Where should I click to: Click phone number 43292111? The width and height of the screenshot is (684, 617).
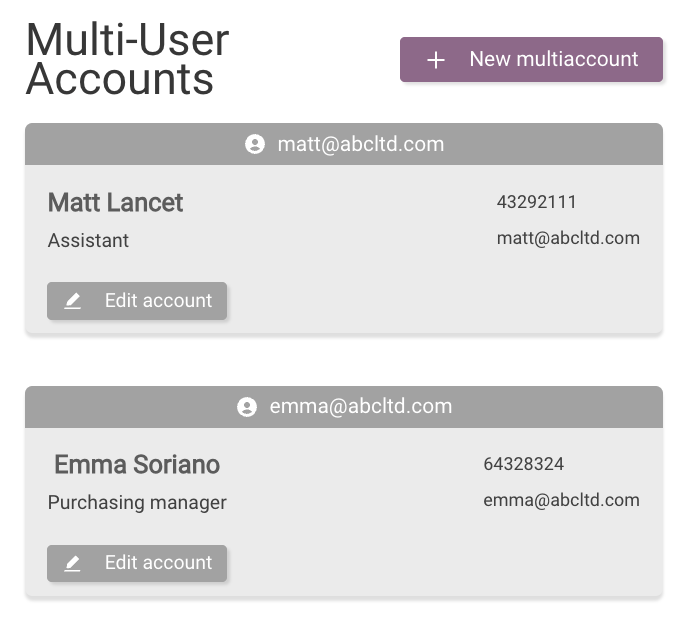pos(537,202)
